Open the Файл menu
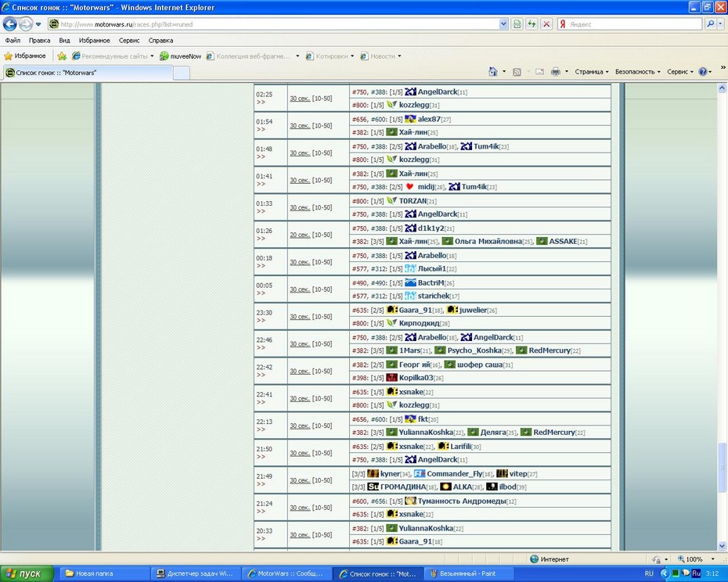Image resolution: width=728 pixels, height=582 pixels. (13, 41)
